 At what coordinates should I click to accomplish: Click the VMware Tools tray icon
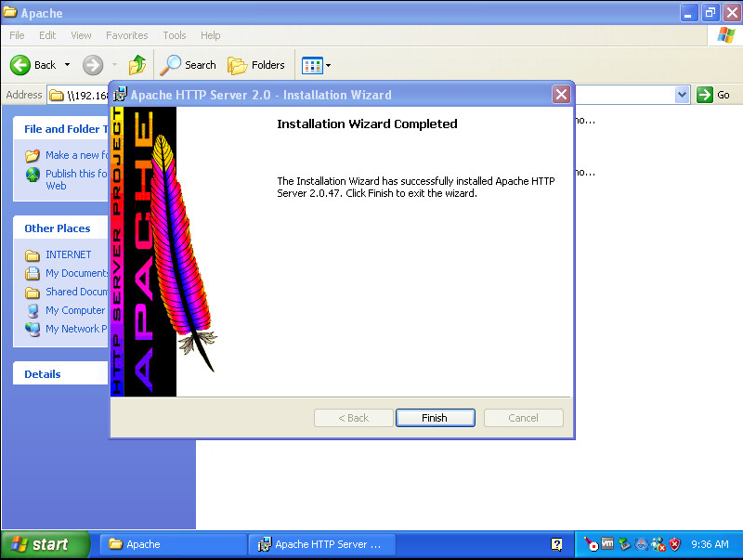click(607, 544)
